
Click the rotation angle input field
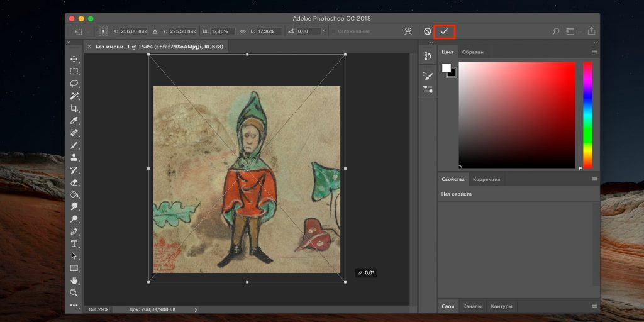(309, 31)
